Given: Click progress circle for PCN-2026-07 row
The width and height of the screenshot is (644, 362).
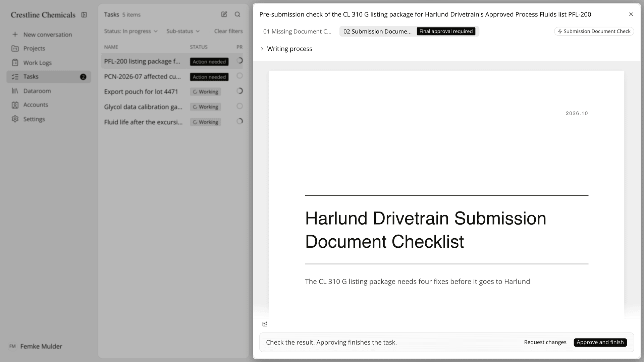Looking at the screenshot, I should coord(239,76).
